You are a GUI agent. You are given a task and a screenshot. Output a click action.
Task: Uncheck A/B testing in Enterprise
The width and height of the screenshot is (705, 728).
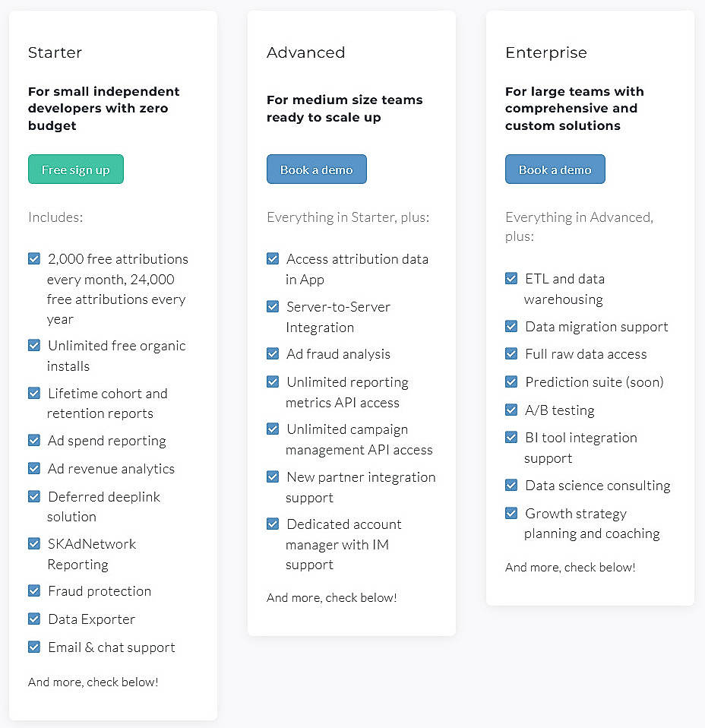pyautogui.click(x=511, y=410)
